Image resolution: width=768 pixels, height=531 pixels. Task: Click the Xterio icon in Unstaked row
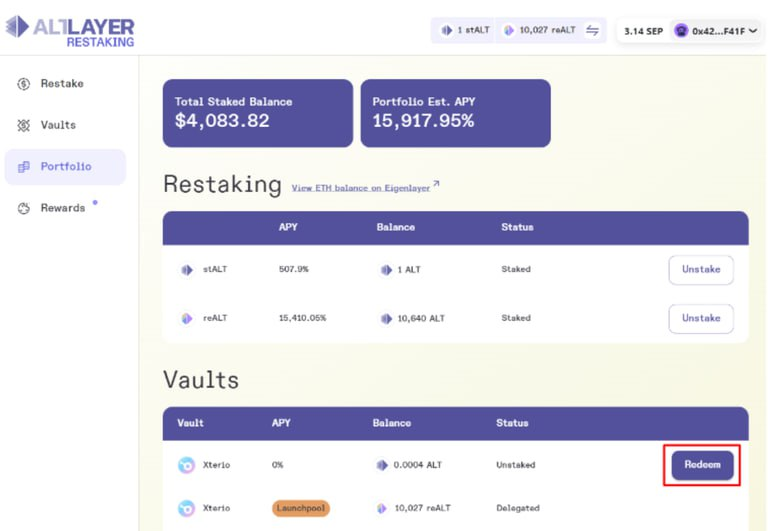tap(186, 465)
